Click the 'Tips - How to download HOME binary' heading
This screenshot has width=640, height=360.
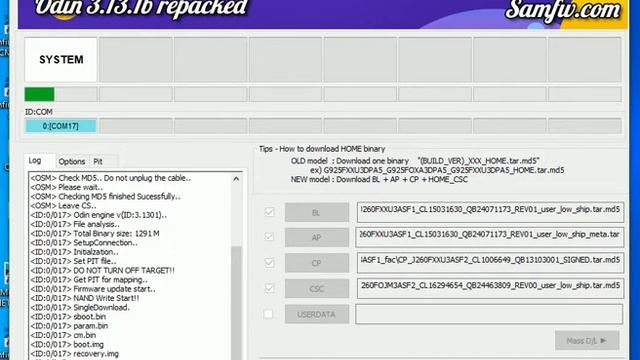point(322,149)
